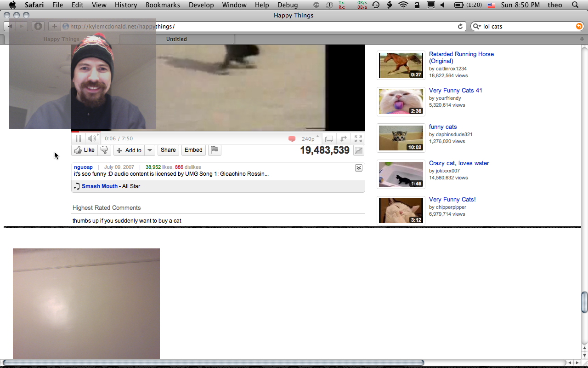
Task: Switch to the Untitled tab
Action: coord(176,39)
